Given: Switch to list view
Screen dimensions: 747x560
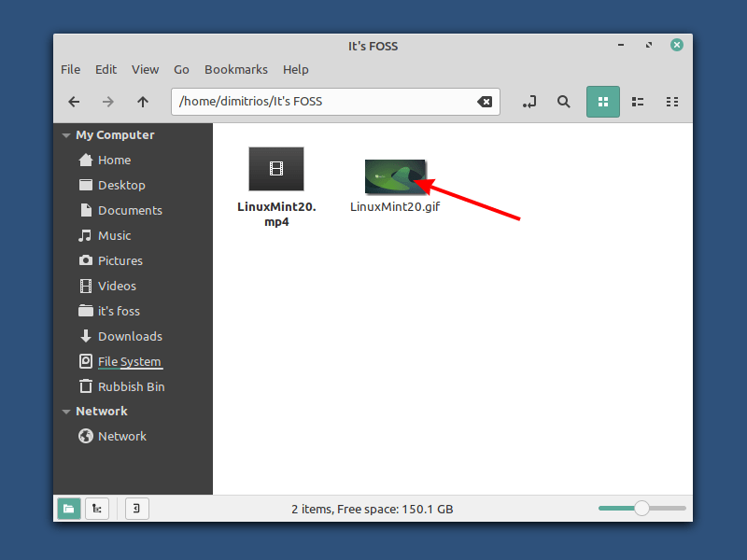Looking at the screenshot, I should (x=638, y=102).
